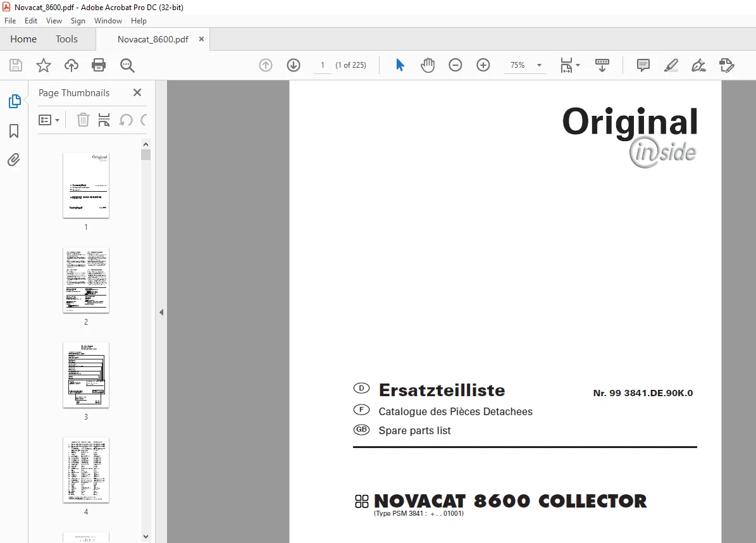Rotate page counterclockwise icon
Screen dimensions: 756x543
[x=126, y=120]
